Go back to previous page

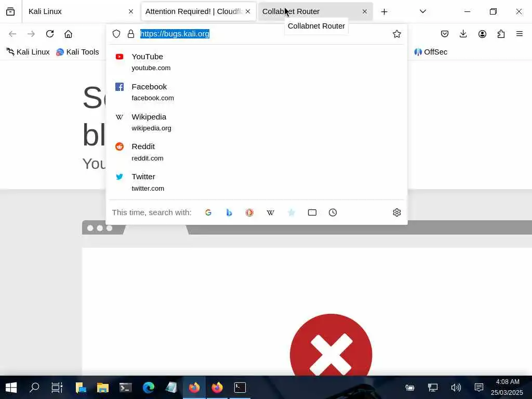12,34
